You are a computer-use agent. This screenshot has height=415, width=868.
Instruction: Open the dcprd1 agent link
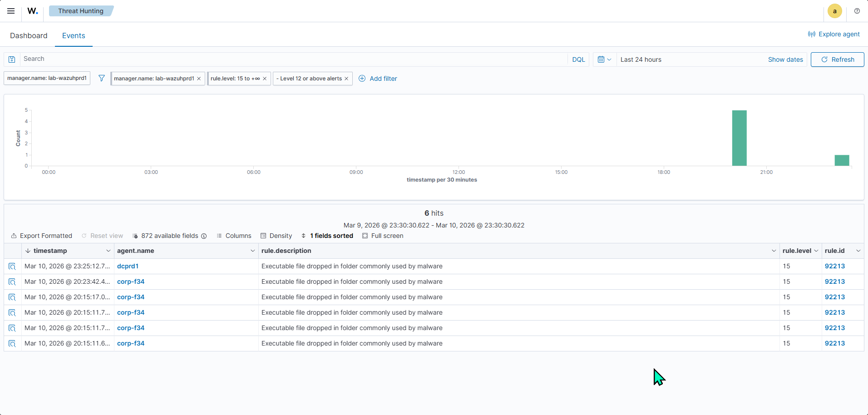128,266
